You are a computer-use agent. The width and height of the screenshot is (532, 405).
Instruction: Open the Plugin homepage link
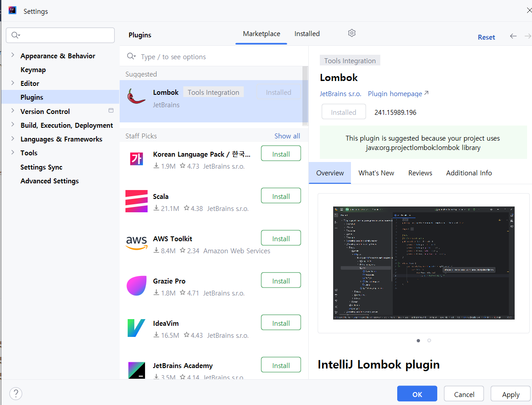[398, 94]
